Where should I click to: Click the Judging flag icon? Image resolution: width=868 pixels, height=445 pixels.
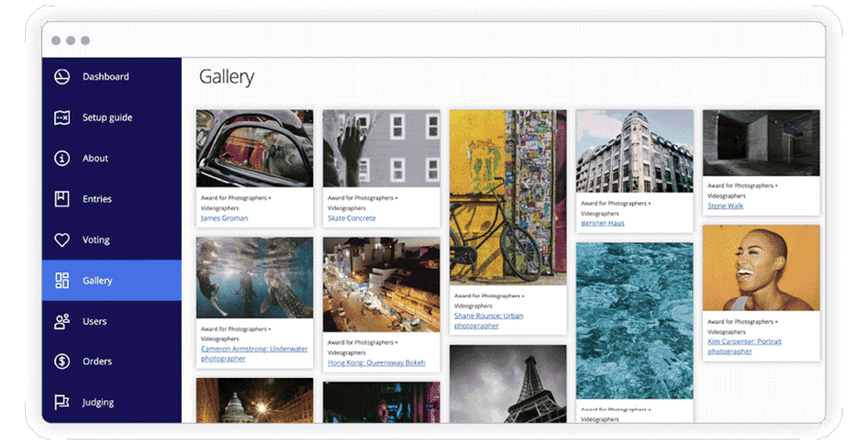[x=61, y=401]
